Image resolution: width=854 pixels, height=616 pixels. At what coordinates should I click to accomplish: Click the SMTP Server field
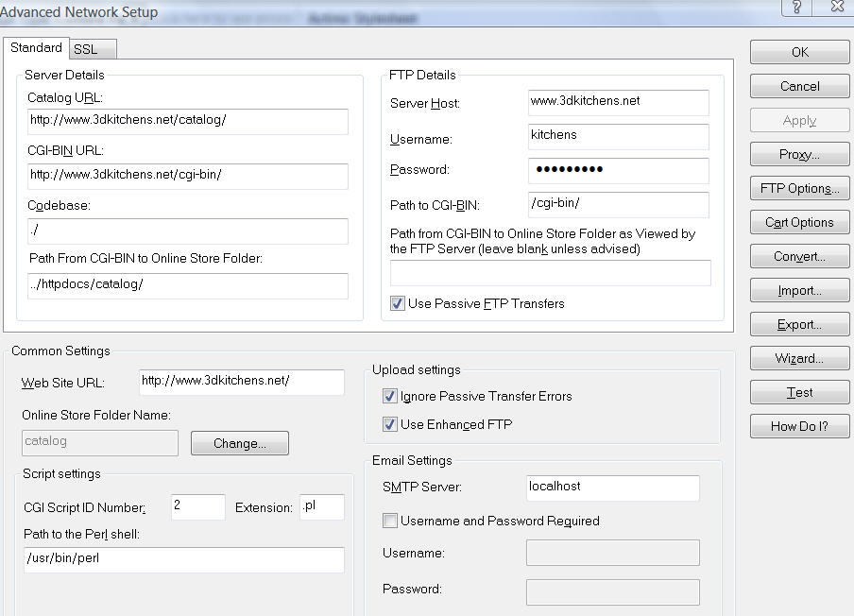612,487
